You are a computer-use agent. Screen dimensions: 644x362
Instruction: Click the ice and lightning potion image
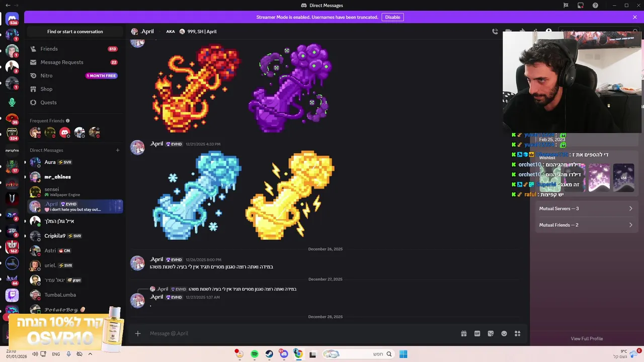coord(243,196)
